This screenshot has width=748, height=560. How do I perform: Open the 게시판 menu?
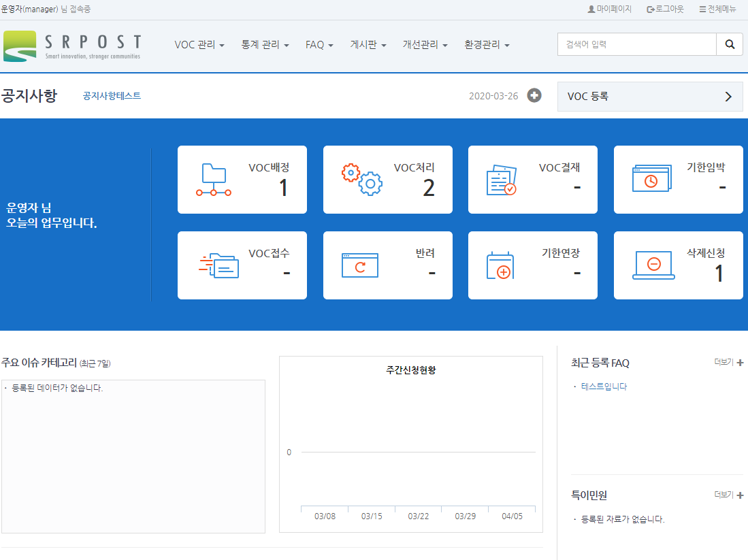368,45
